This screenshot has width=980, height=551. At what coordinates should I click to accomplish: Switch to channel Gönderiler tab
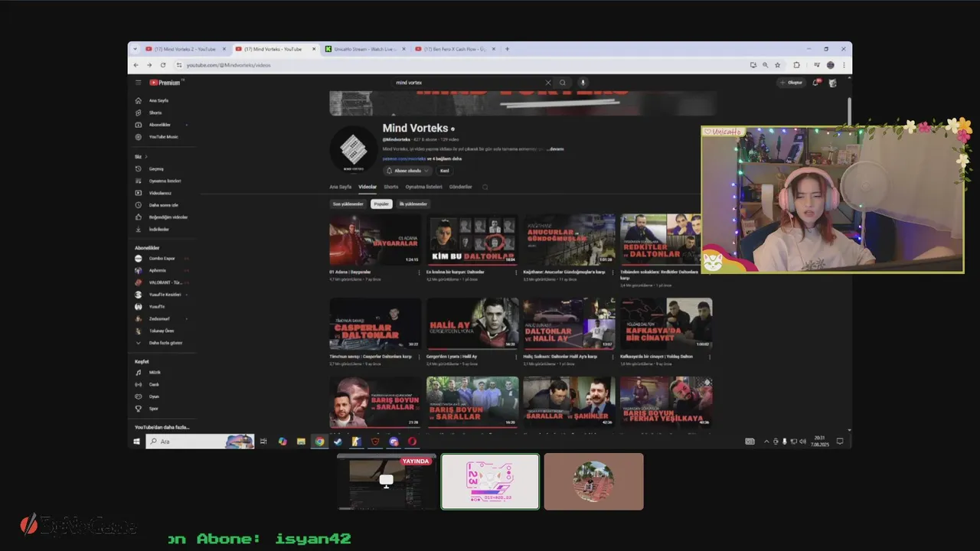pyautogui.click(x=461, y=187)
